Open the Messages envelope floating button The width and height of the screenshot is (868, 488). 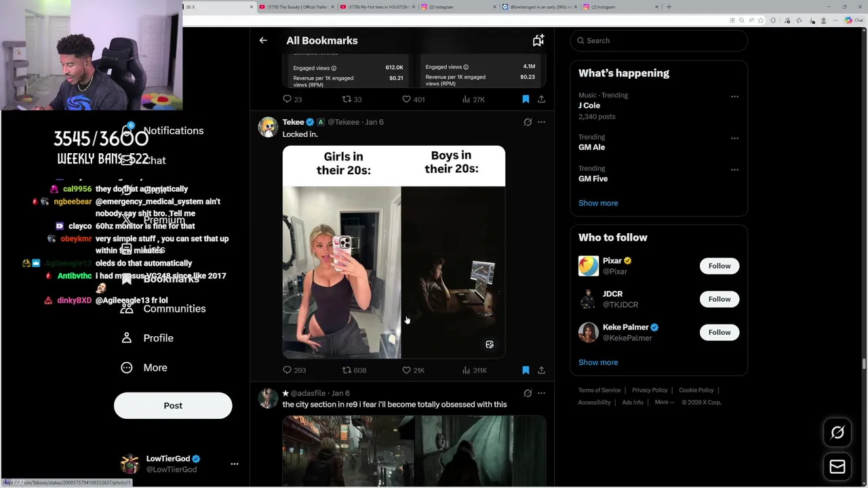(837, 466)
